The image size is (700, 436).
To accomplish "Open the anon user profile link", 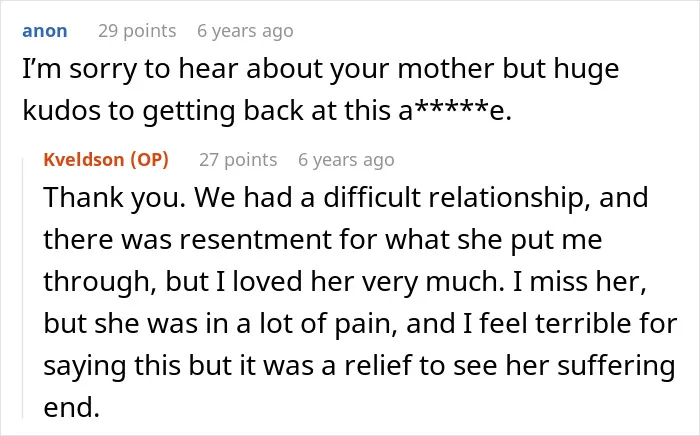I will (45, 31).
